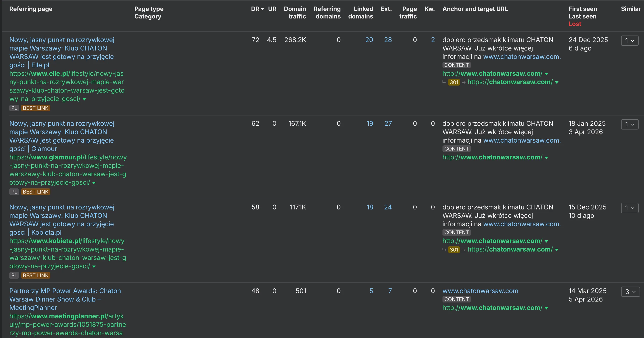Open the Similar dropdown in the Kobieta.pl row
Screen dimensions: 644x338
pos(630,208)
